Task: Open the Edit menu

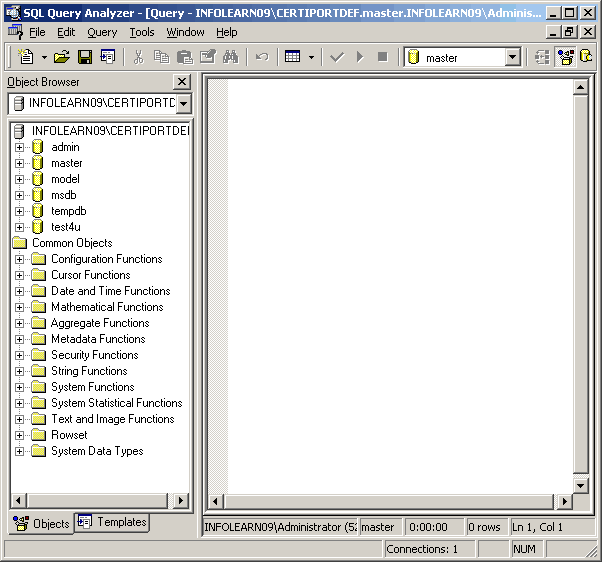Action: [66, 32]
